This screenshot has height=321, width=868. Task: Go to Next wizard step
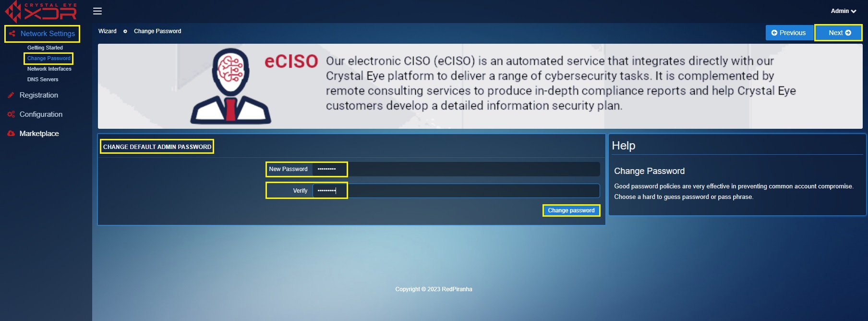pyautogui.click(x=840, y=33)
